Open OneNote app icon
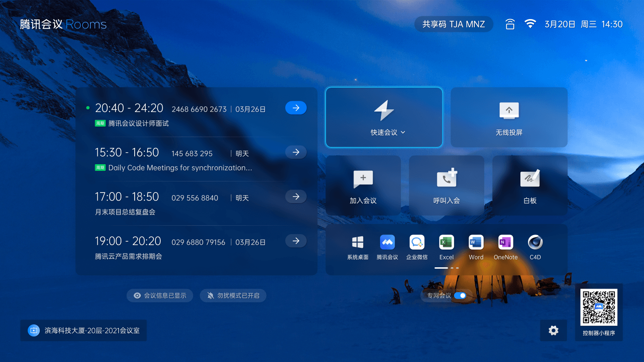644x362 pixels. 505,243
